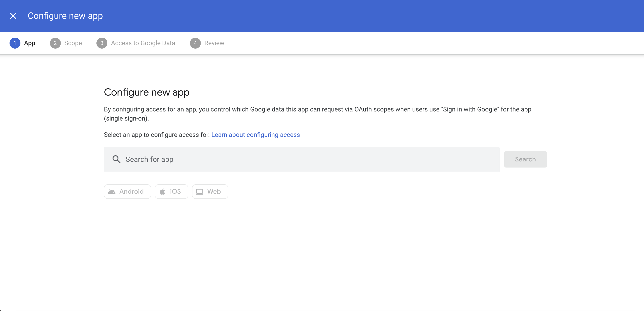Screen dimensions: 644x311
Task: Select step 1 App in stepper
Action: [22, 43]
